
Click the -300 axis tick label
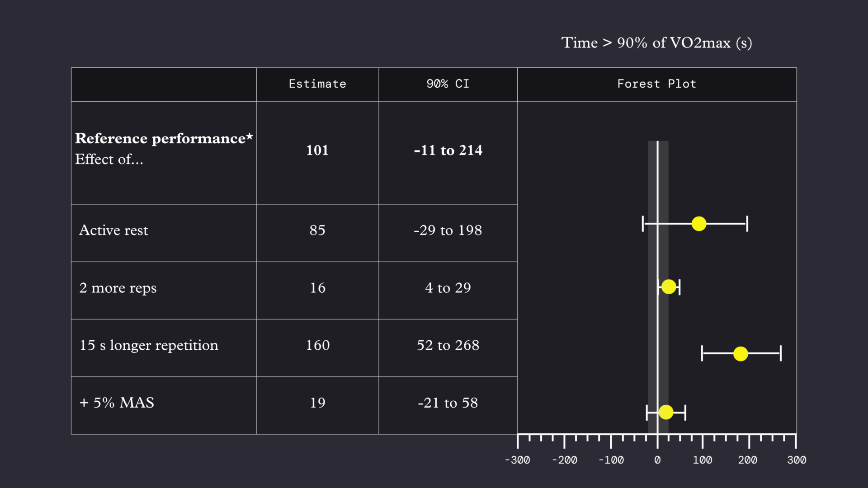point(518,460)
